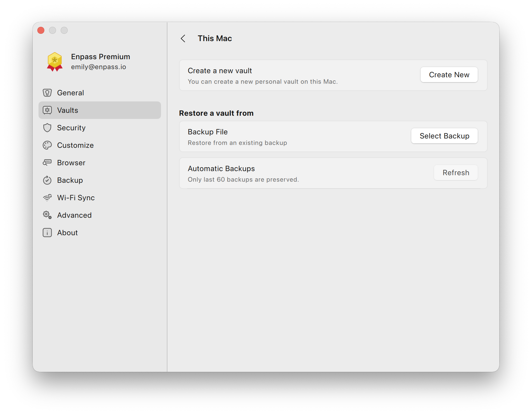The height and width of the screenshot is (415, 532).
Task: Click the General sidebar icon
Action: pos(47,93)
